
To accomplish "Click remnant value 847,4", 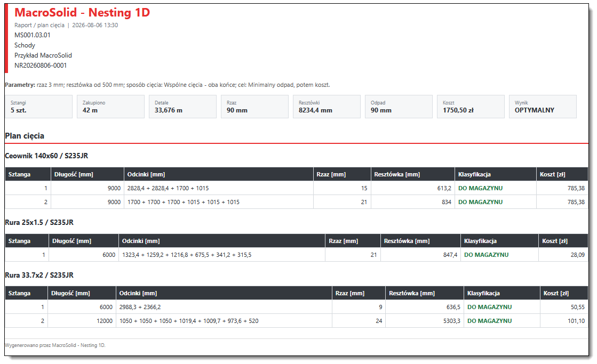I will (450, 255).
